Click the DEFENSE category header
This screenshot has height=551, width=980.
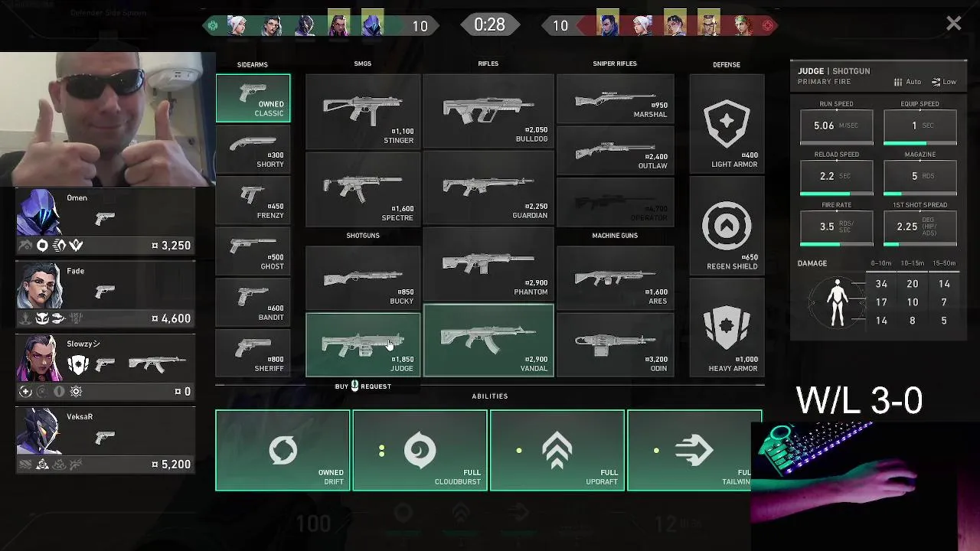pyautogui.click(x=727, y=65)
